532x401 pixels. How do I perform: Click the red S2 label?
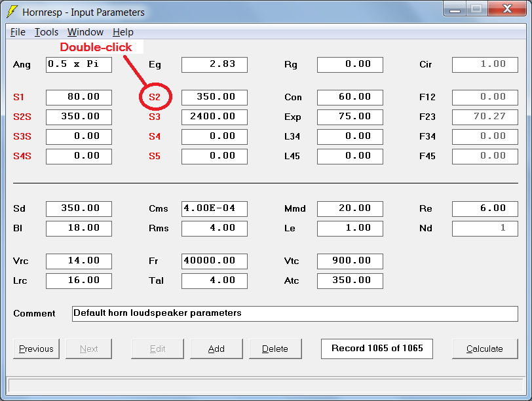point(155,97)
